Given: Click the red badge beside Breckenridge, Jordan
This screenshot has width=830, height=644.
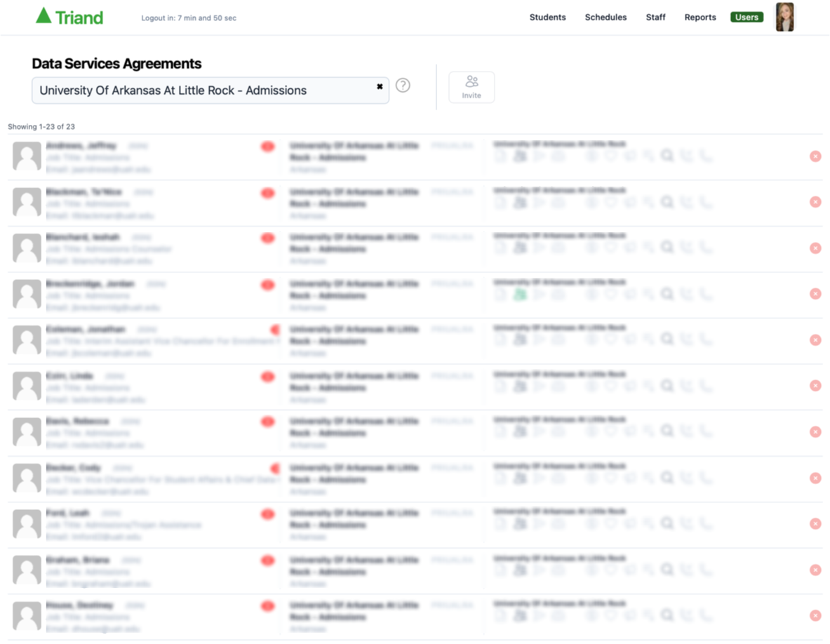Looking at the screenshot, I should [x=268, y=285].
